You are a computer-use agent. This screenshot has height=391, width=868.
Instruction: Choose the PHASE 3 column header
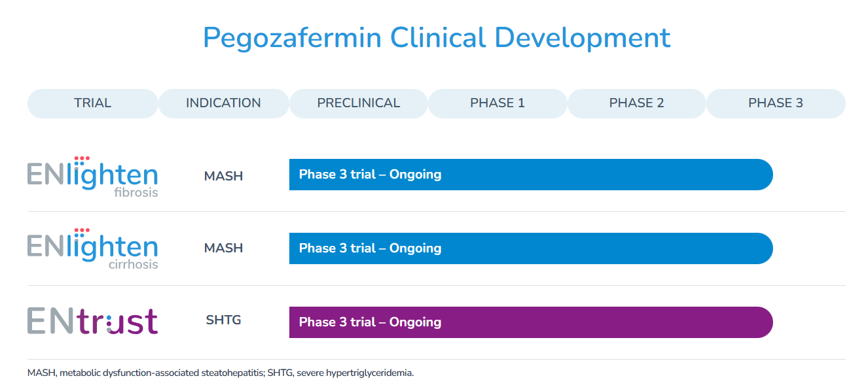point(776,103)
